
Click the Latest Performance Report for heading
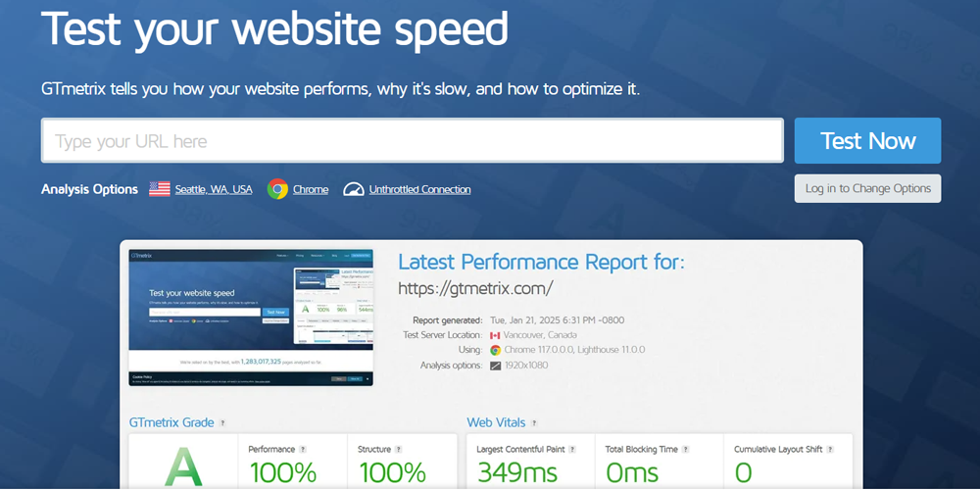(541, 262)
